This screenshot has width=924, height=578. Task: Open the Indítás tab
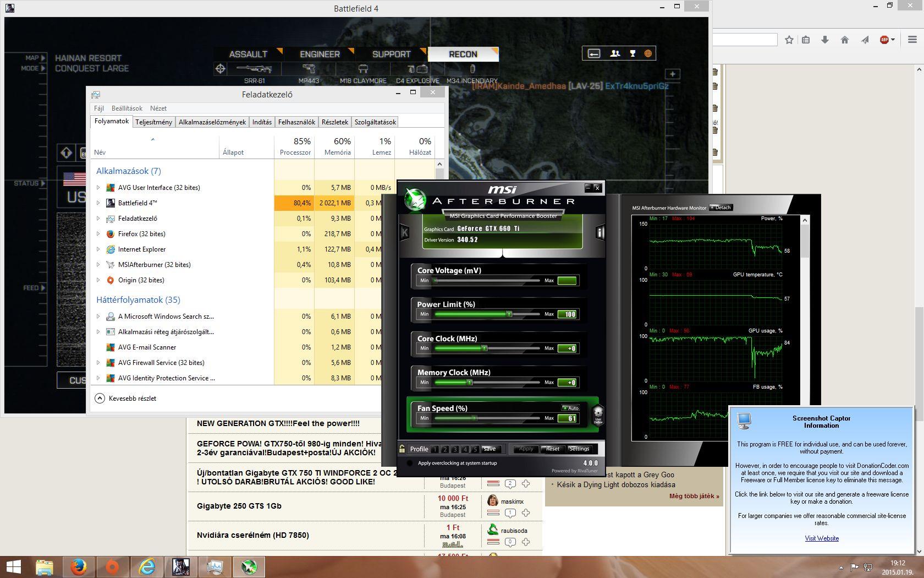(262, 122)
